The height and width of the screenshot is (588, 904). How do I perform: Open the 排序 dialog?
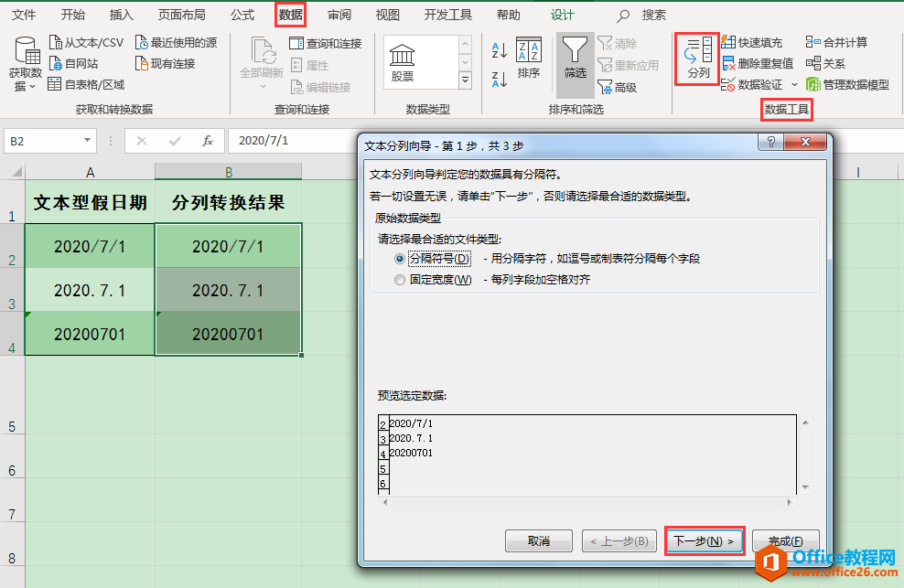pyautogui.click(x=529, y=58)
